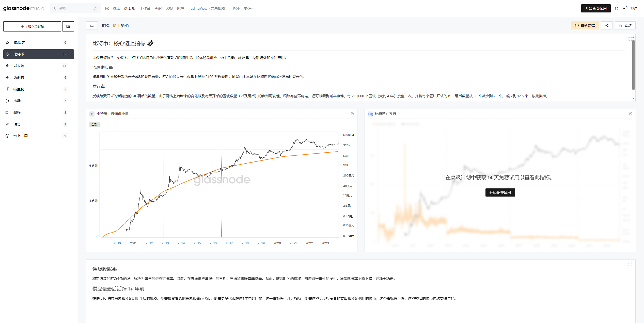
Task: Open the 更多 dropdown menu
Action: (x=248, y=8)
